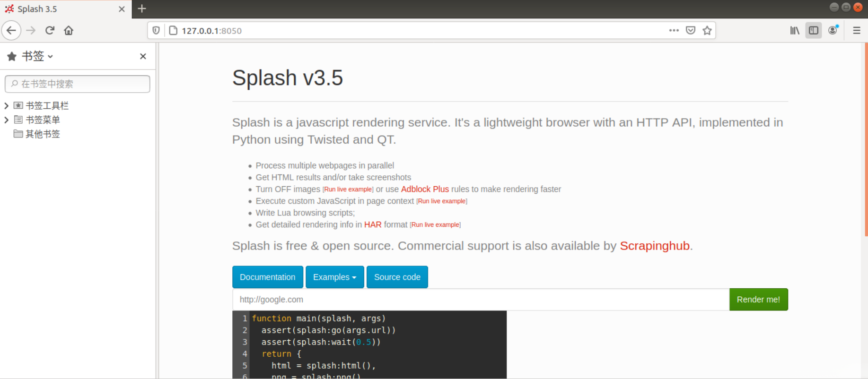The width and height of the screenshot is (868, 379).
Task: Click the bookmarks search field
Action: [78, 84]
